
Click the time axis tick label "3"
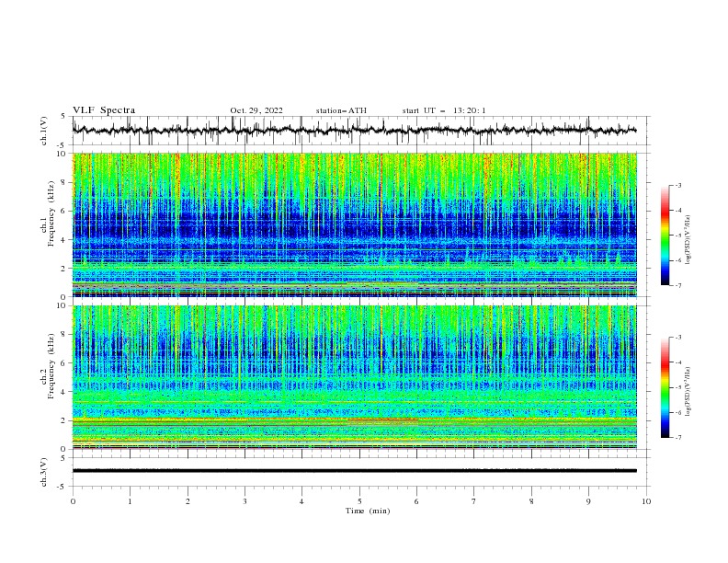pyautogui.click(x=245, y=501)
